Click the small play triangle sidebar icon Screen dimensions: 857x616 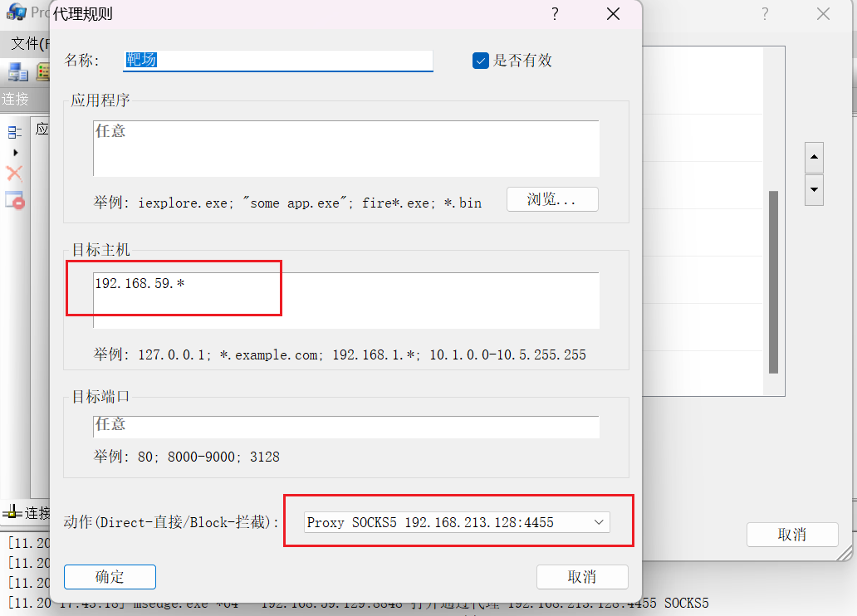pos(15,153)
